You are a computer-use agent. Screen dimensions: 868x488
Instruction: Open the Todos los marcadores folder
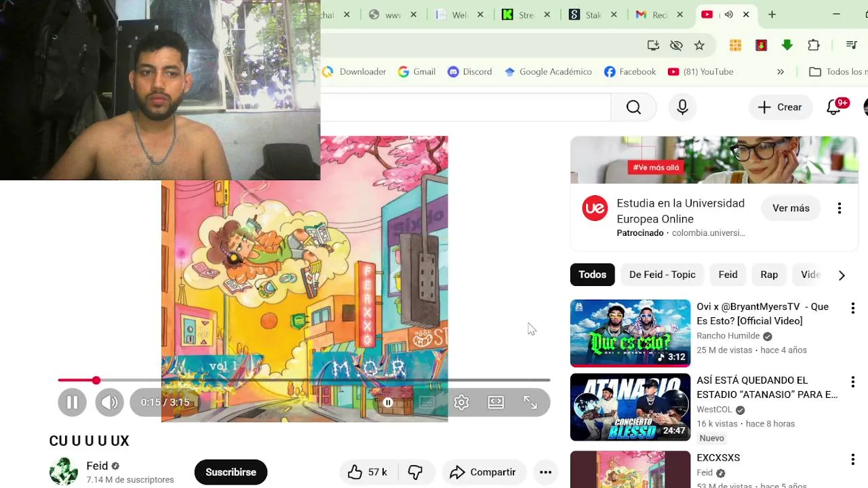[x=838, y=72]
